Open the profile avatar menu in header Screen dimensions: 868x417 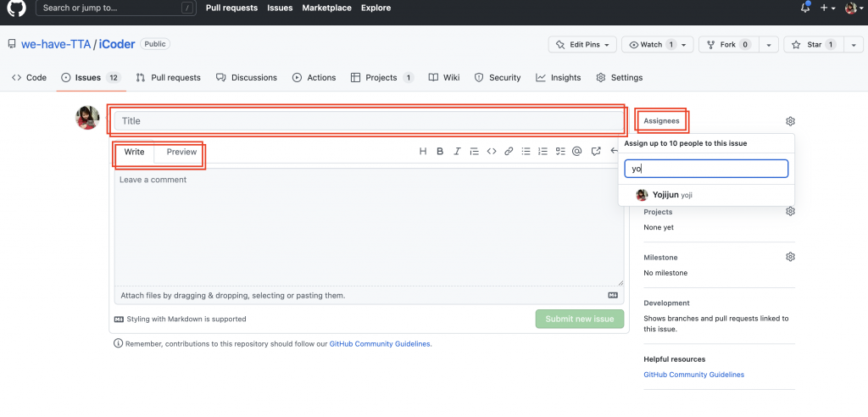[853, 8]
